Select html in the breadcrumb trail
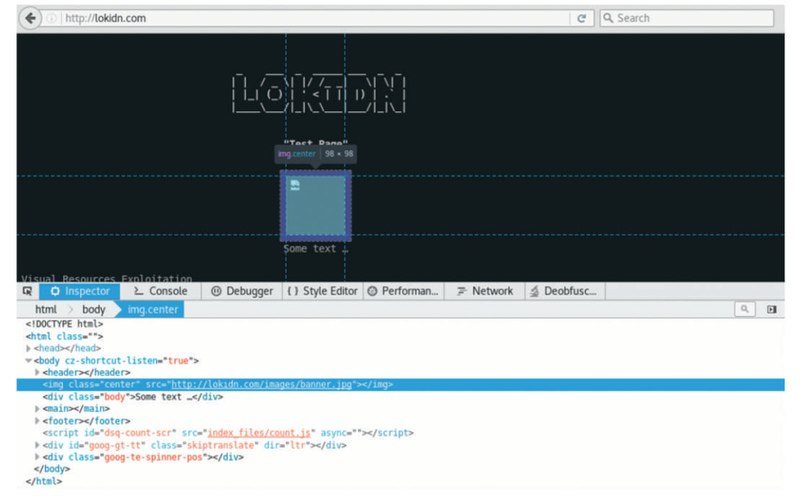807x498 pixels. tap(46, 309)
